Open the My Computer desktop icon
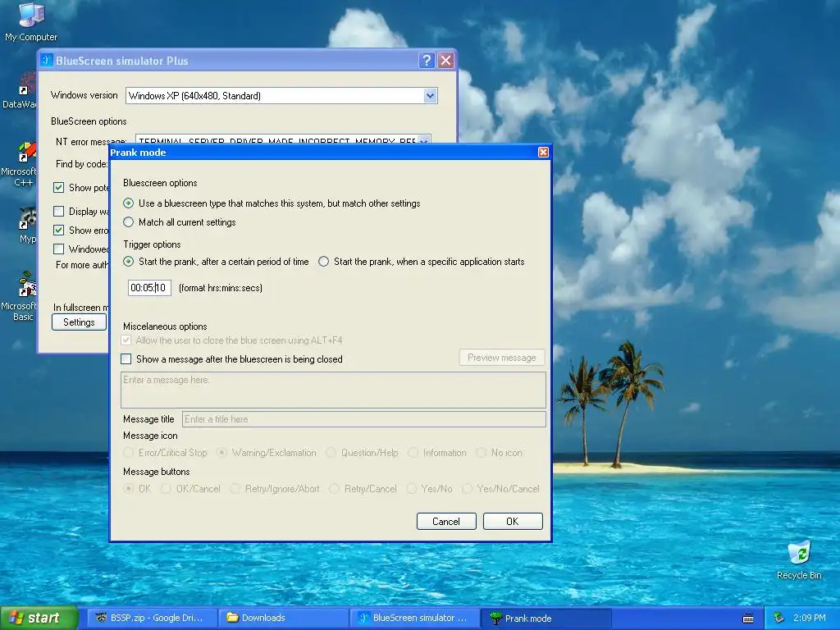This screenshot has width=840, height=630. click(30, 22)
